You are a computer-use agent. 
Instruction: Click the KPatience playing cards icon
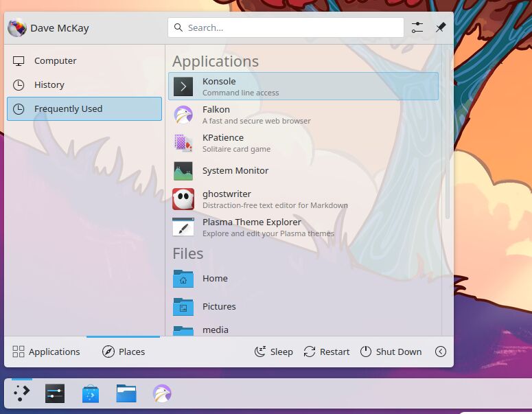tap(183, 143)
